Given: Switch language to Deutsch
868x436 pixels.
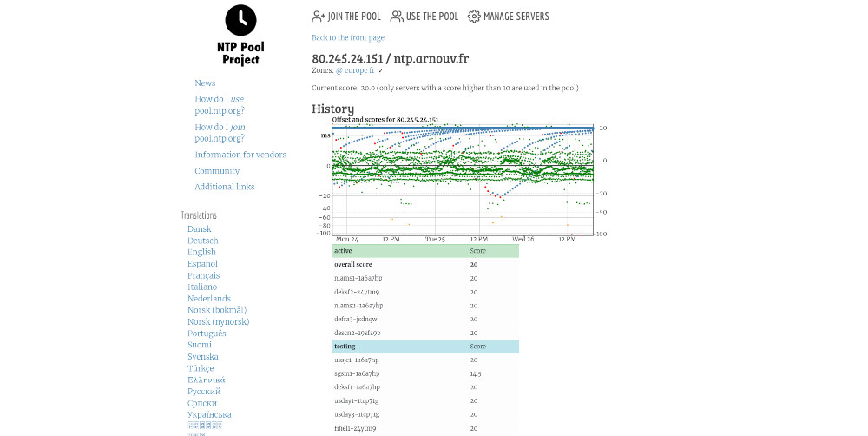Looking at the screenshot, I should coord(202,241).
